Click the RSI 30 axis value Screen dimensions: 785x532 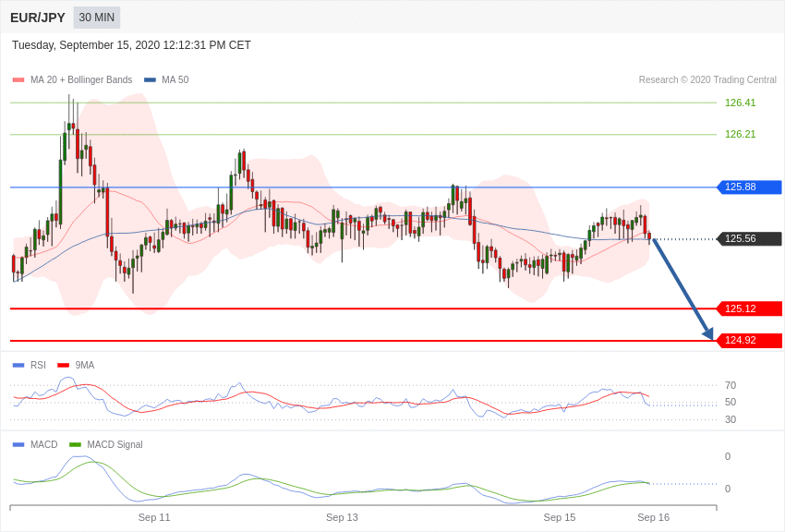[x=731, y=419]
